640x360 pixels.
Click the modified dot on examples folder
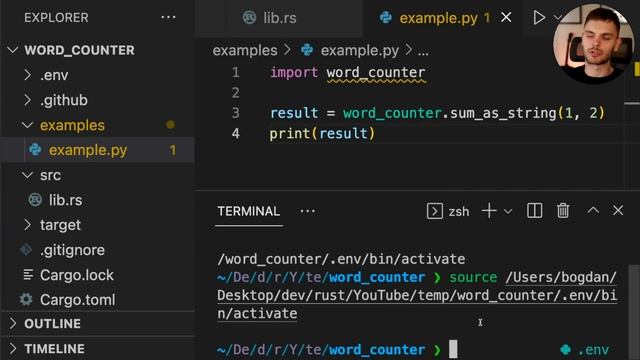[171, 125]
